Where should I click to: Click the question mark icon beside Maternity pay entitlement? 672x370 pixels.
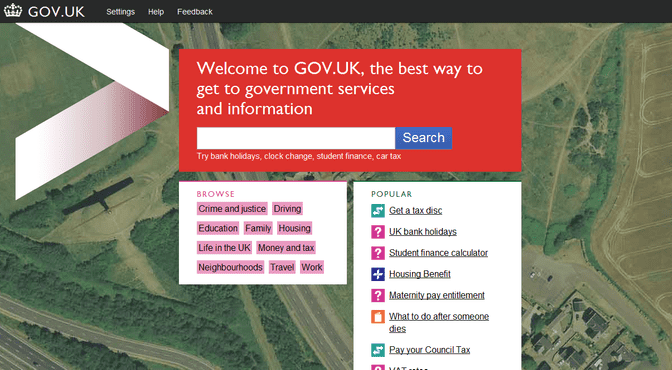pos(378,295)
